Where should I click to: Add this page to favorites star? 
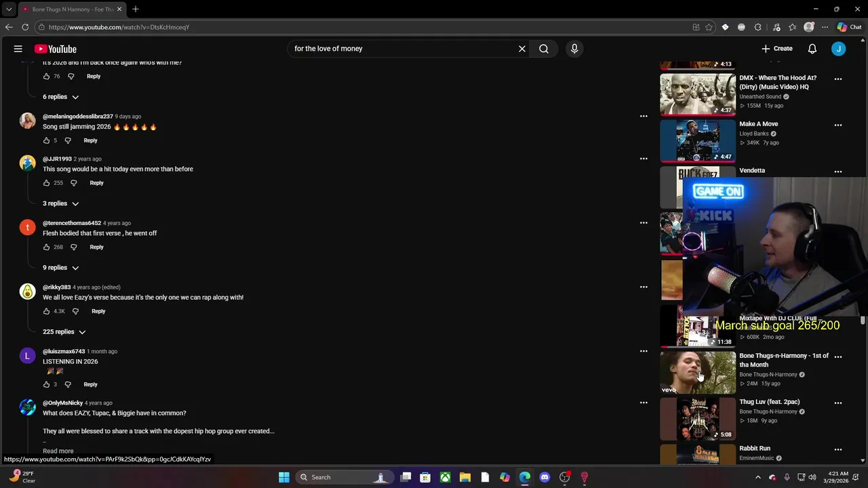click(709, 27)
